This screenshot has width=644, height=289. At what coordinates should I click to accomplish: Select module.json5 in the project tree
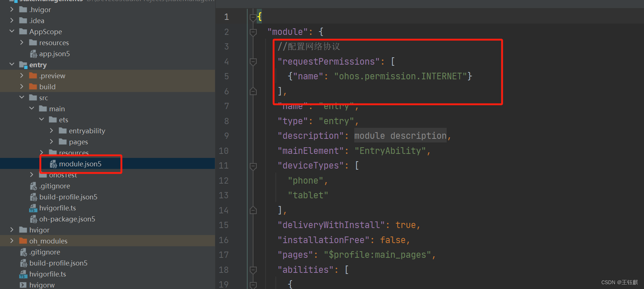(x=80, y=164)
